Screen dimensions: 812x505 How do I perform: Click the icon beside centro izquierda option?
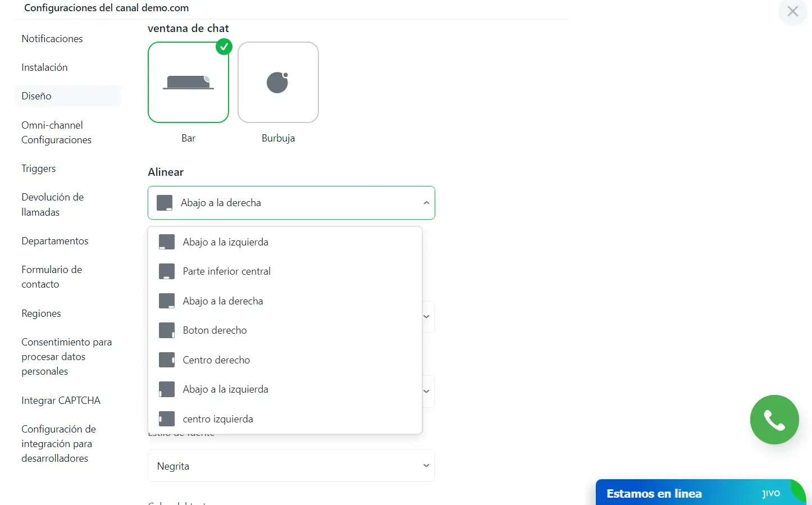(x=167, y=419)
